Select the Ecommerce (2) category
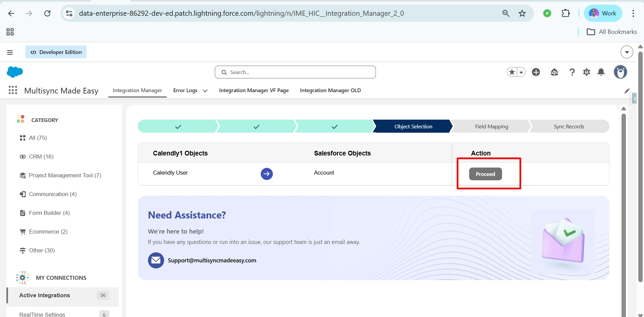 [x=44, y=232]
